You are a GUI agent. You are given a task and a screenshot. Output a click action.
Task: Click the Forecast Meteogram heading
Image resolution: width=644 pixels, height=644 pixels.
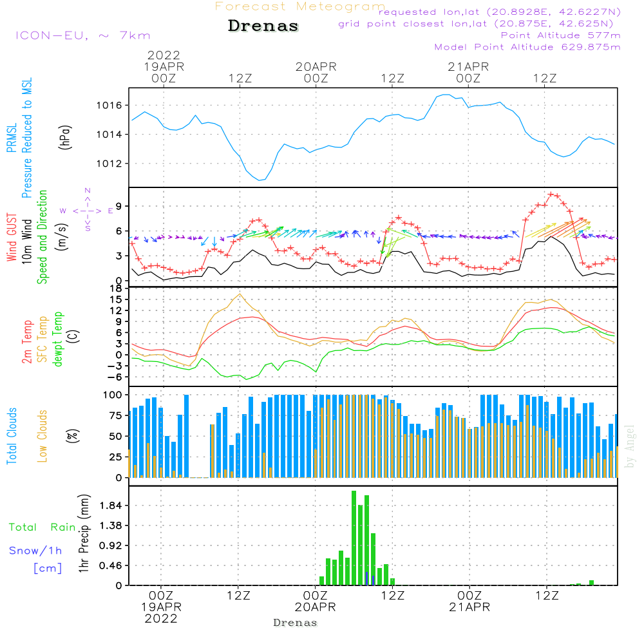300,6
